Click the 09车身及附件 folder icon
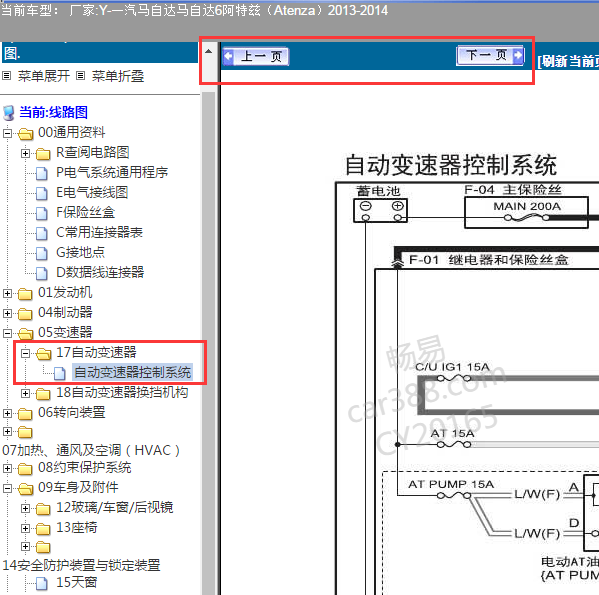The width and height of the screenshot is (599, 595). coord(26,488)
